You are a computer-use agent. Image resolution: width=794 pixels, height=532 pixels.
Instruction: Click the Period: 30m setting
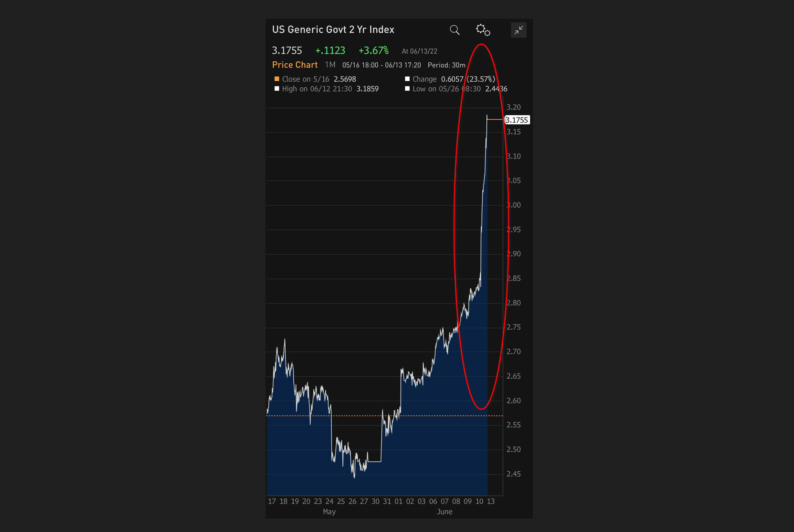(446, 65)
